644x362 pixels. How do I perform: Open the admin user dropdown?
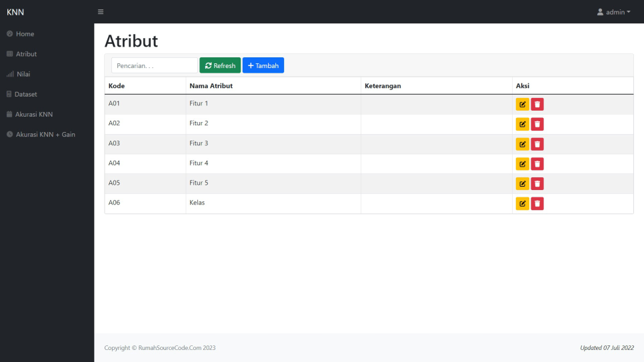point(613,12)
